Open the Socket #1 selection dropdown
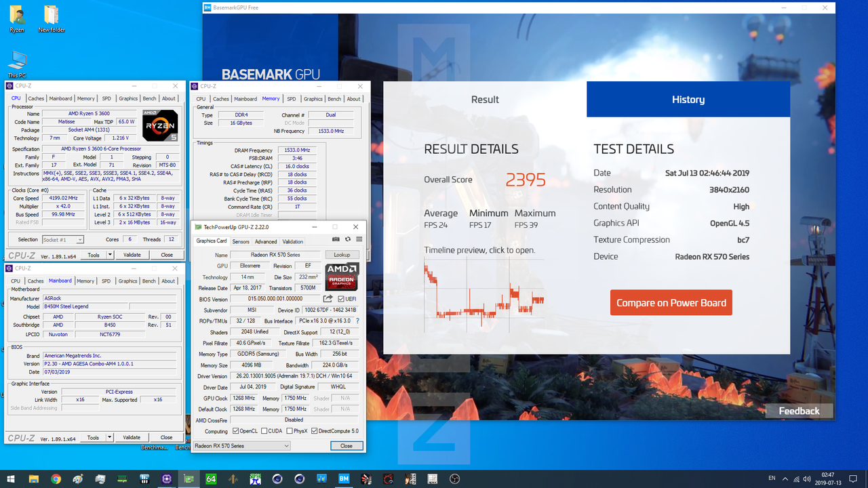The height and width of the screenshot is (488, 868). pos(63,239)
